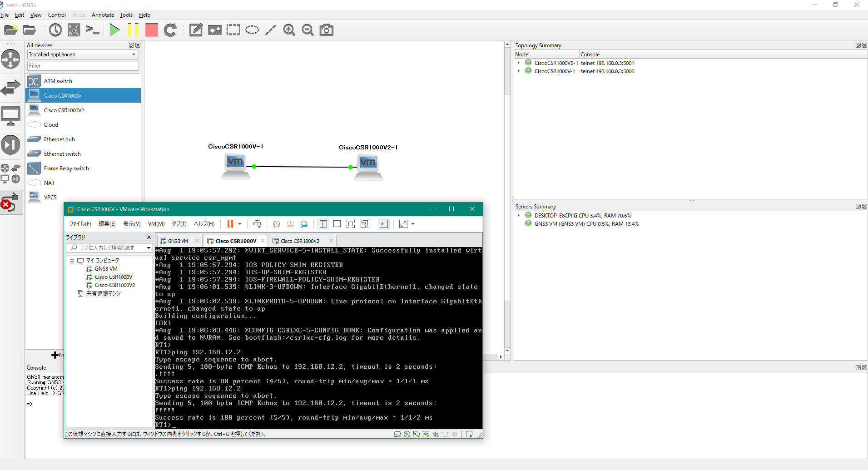Take a VMware snapshot
This screenshot has height=470, width=868.
276,224
